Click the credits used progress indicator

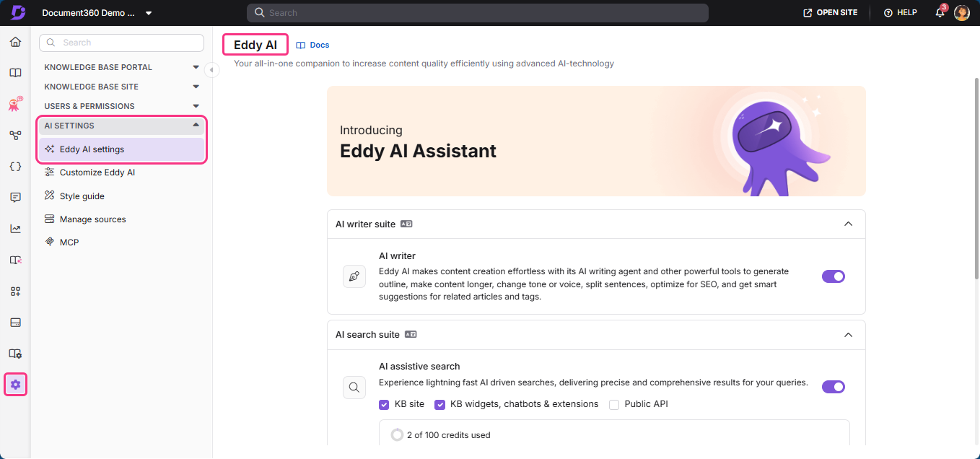397,434
